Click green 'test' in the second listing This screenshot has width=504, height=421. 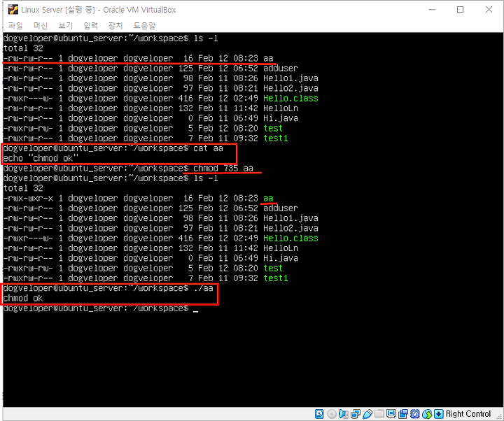(273, 268)
